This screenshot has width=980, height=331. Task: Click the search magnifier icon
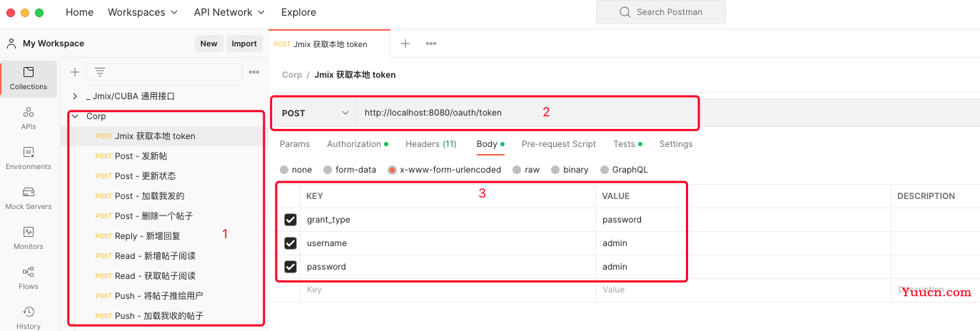(x=625, y=12)
